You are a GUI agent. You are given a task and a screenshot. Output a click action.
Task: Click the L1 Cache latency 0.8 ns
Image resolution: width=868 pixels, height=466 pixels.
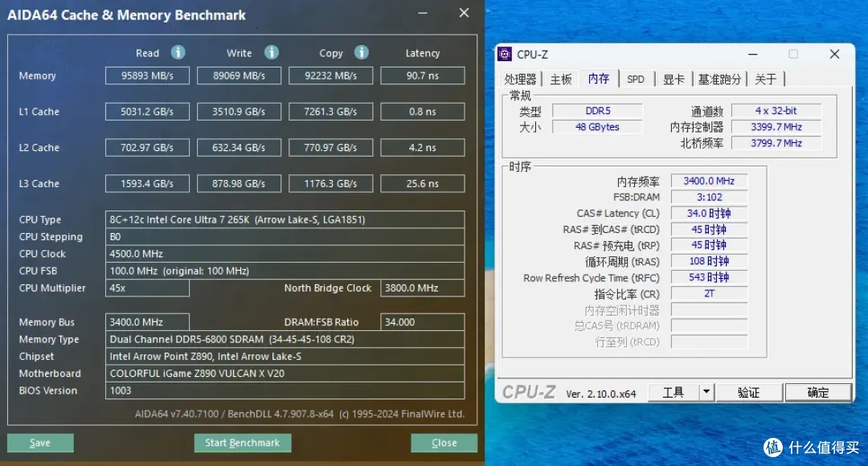(x=423, y=112)
